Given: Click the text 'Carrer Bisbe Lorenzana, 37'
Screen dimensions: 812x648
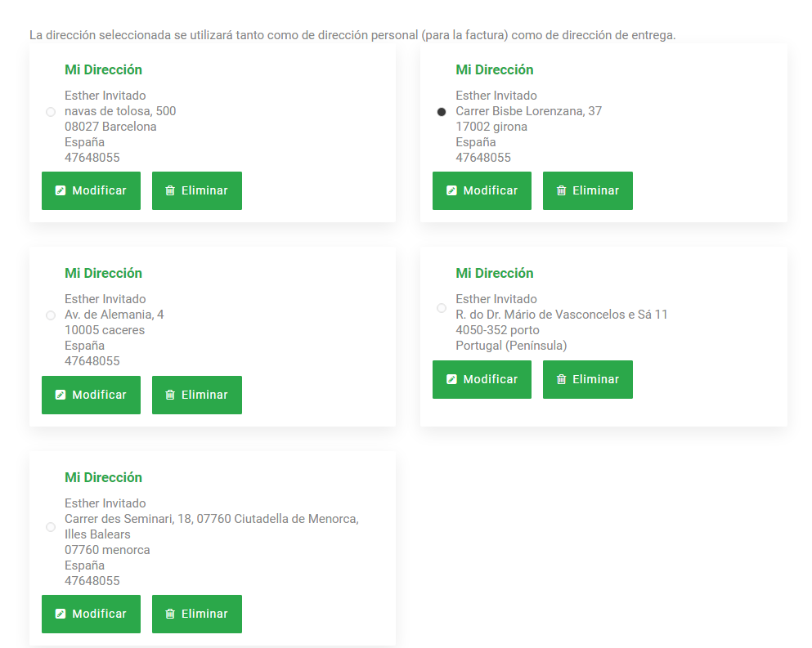Looking at the screenshot, I should pyautogui.click(x=529, y=111).
